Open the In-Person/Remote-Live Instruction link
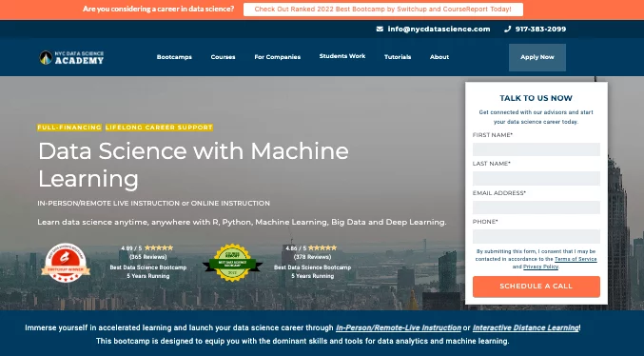The image size is (644, 356). [399, 328]
